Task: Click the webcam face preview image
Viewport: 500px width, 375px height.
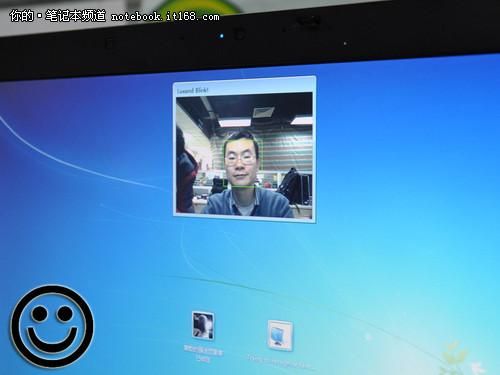Action: (244, 156)
